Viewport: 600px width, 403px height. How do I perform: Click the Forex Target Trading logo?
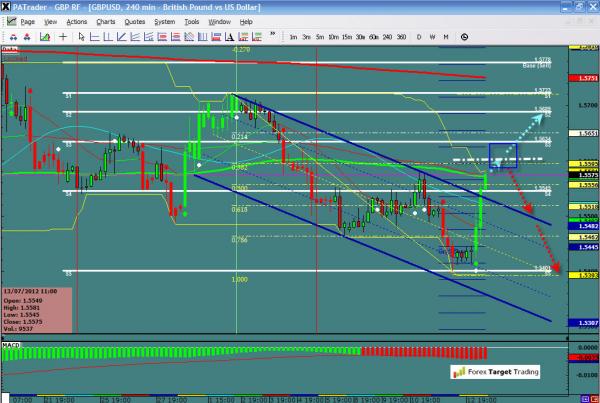[x=497, y=372]
